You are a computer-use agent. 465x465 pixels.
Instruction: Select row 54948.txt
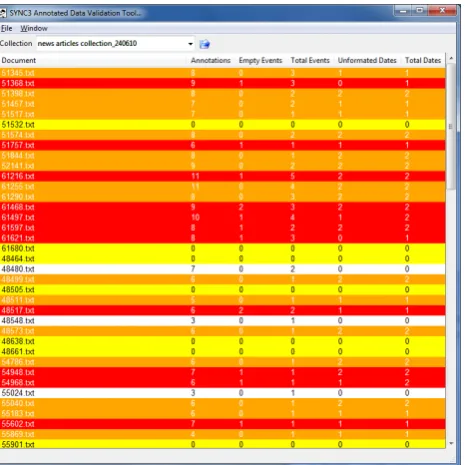click(223, 373)
